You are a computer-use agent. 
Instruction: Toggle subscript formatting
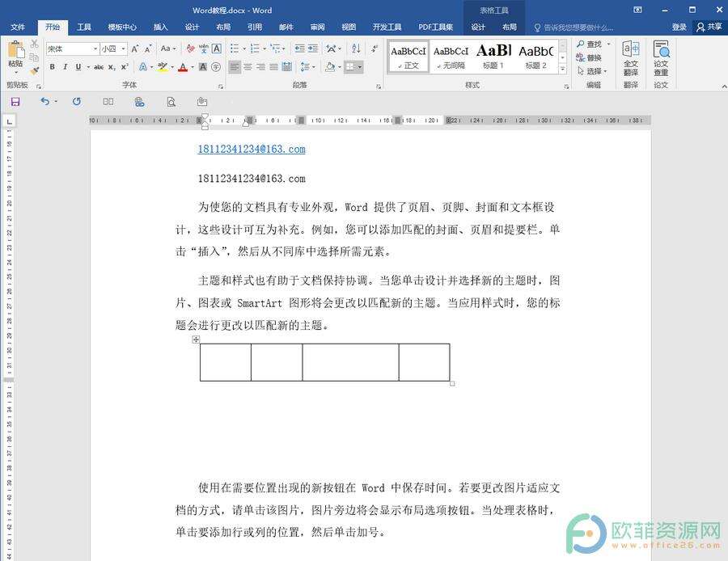(x=112, y=67)
